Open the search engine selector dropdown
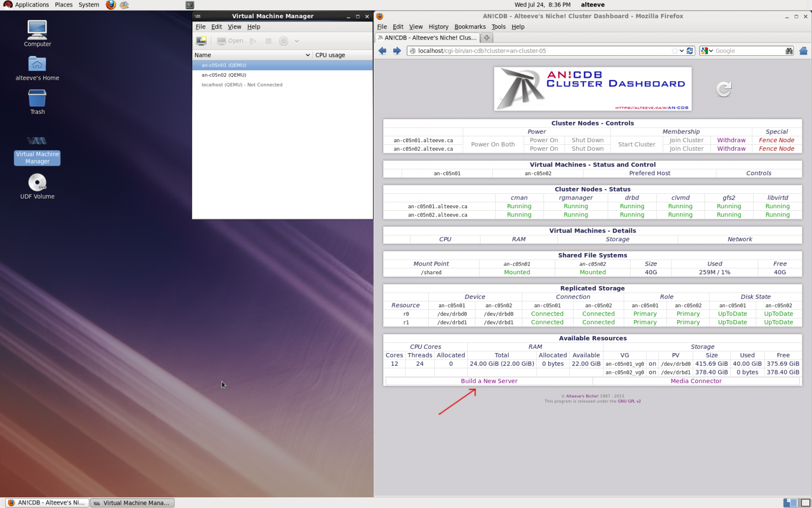The width and height of the screenshot is (812, 508). [707, 51]
